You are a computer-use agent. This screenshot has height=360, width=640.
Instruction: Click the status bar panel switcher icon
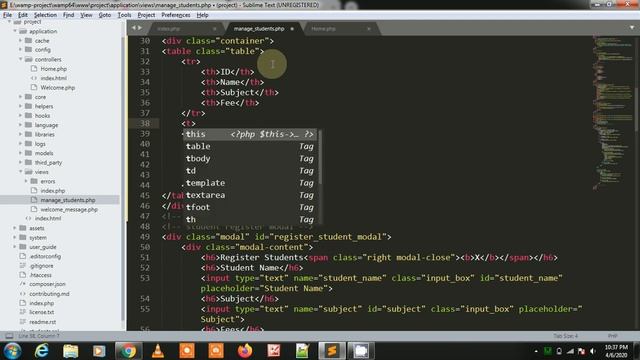tap(9, 336)
